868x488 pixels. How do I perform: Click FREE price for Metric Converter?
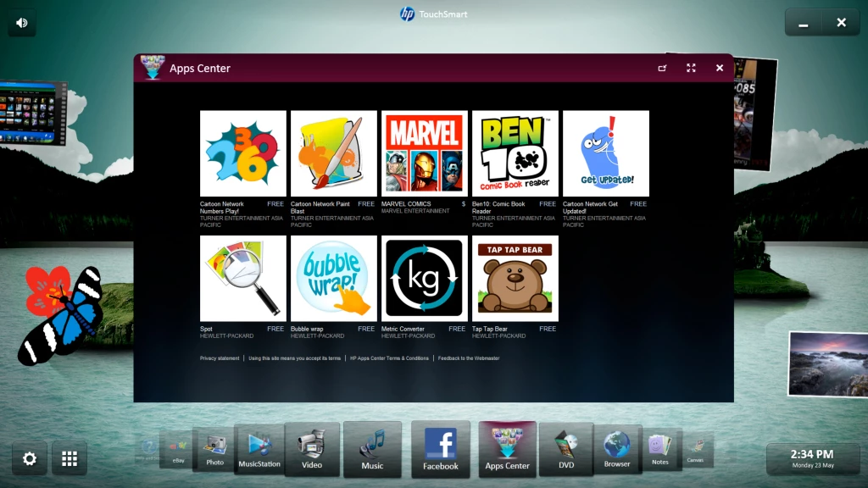point(457,329)
